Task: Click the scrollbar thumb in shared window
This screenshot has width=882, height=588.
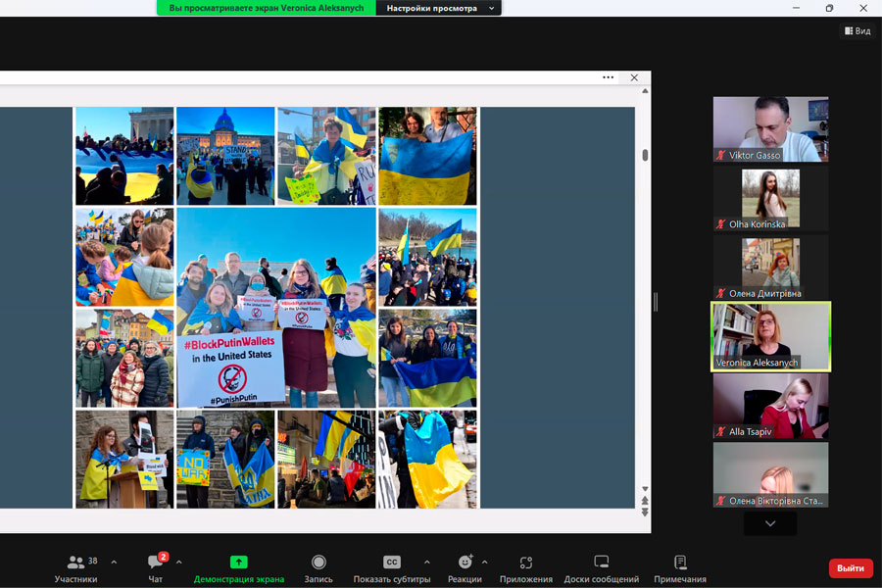Action: 645,155
